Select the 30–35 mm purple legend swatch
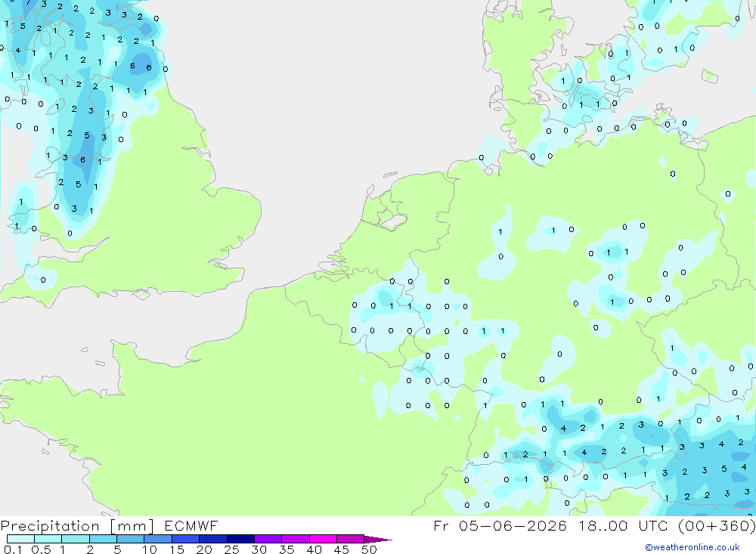Viewport: 756px width, 554px height. [x=268, y=539]
